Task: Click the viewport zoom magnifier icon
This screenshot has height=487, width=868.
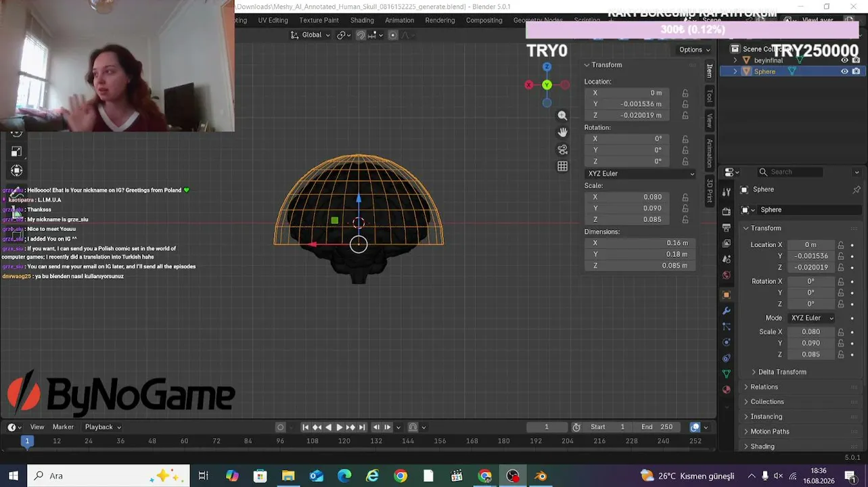Action: [562, 116]
